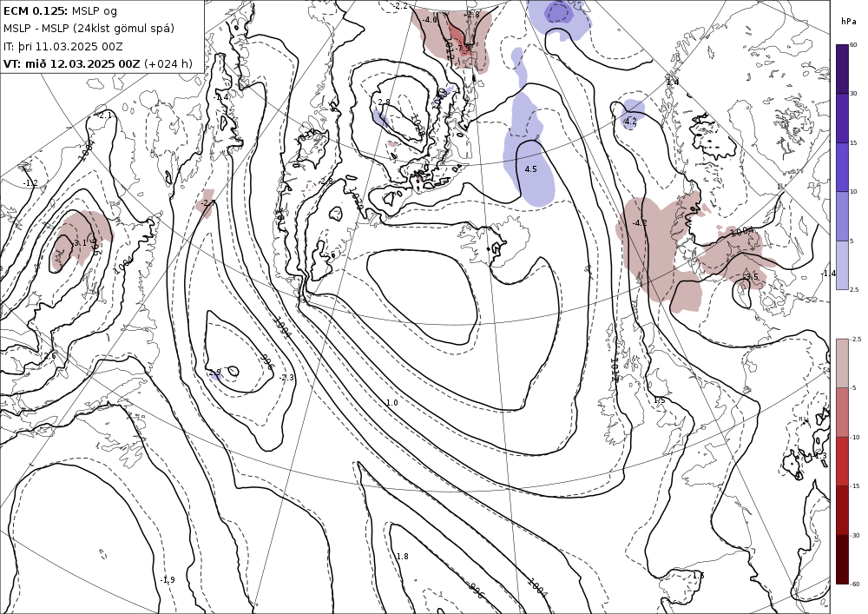Click the '1.6' value near the bottom right
Screen dimensions: 868x614
(698, 575)
